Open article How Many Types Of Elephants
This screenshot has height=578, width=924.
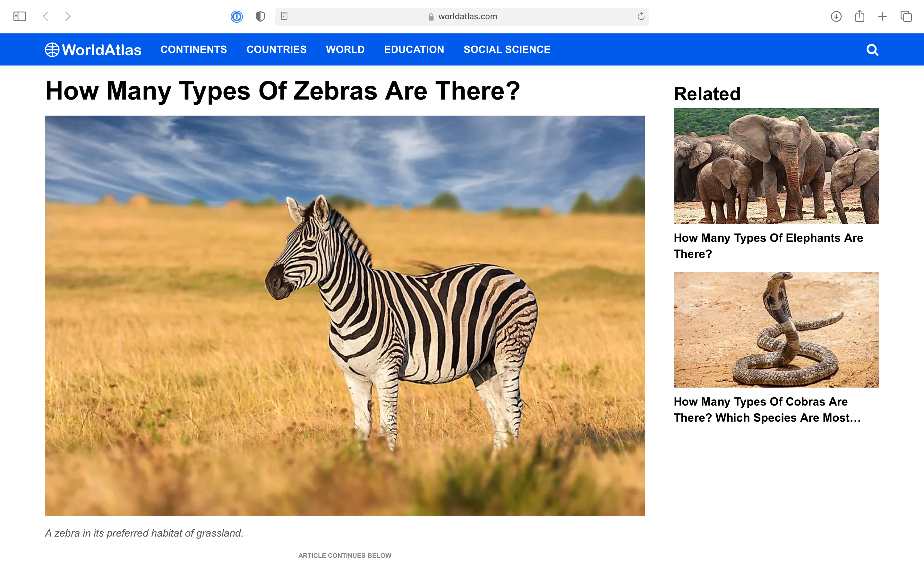coord(768,246)
